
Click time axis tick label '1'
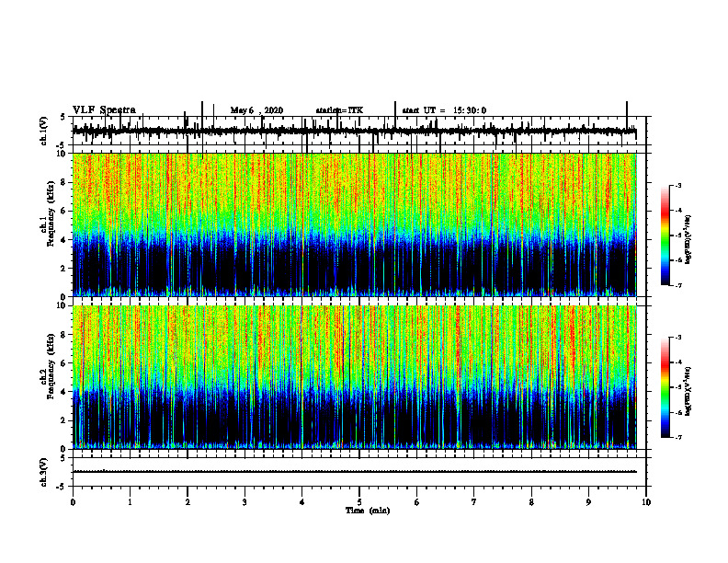pyautogui.click(x=130, y=502)
